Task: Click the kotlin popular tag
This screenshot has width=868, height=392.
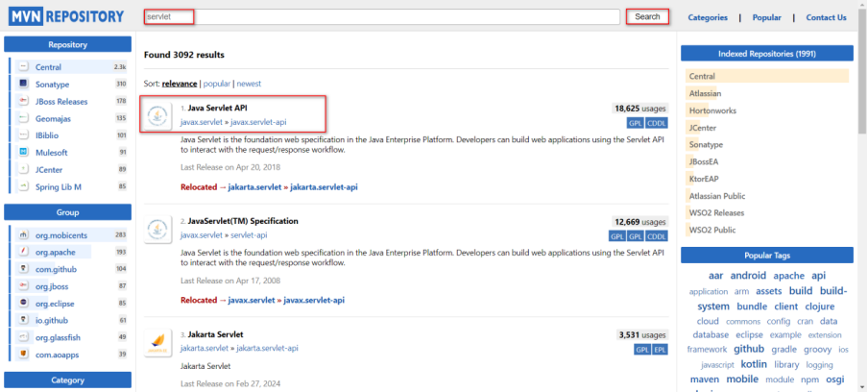Action: (754, 364)
